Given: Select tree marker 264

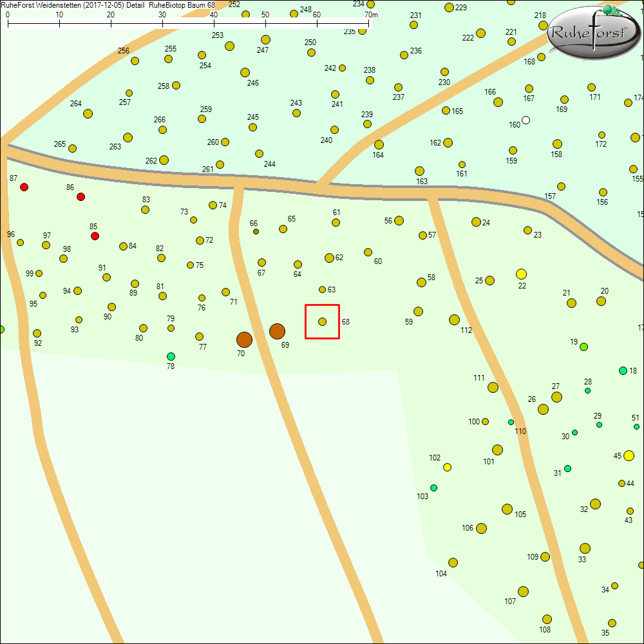Looking at the screenshot, I should pos(88,113).
